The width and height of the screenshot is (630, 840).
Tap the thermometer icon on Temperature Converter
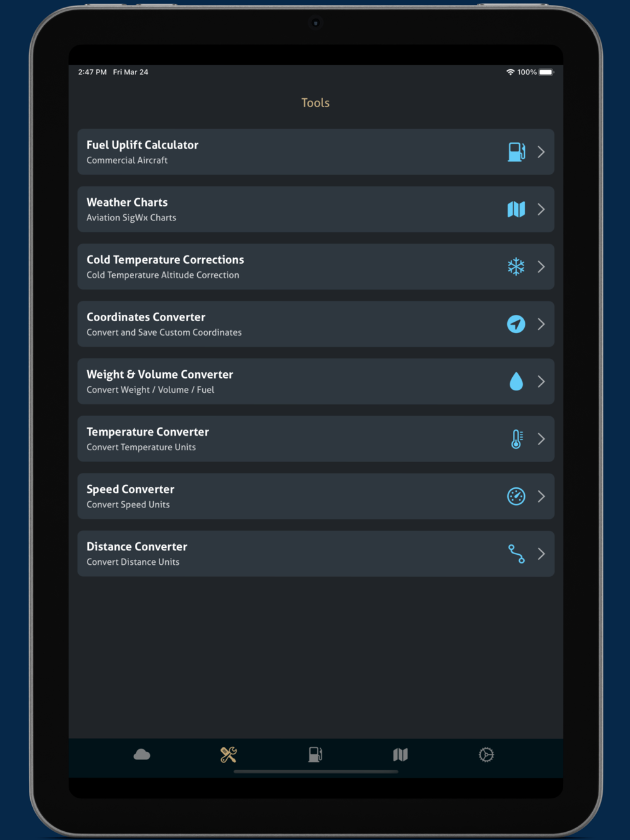tap(517, 439)
